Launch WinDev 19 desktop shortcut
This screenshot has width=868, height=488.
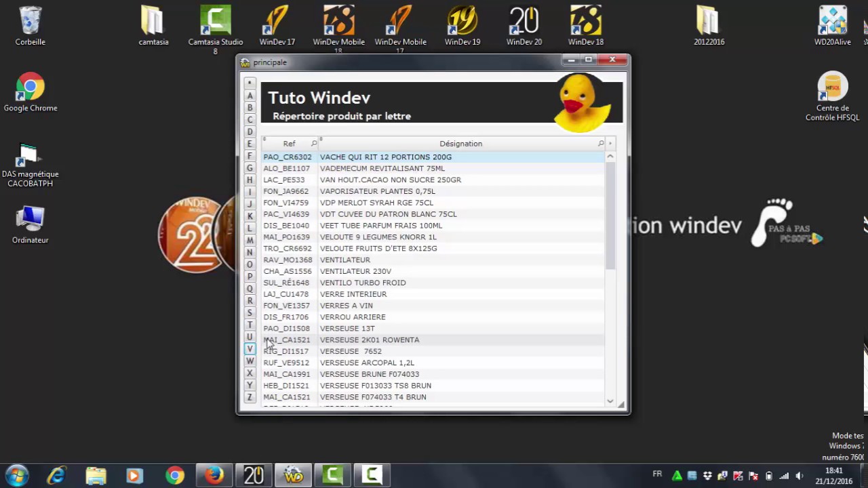(462, 26)
